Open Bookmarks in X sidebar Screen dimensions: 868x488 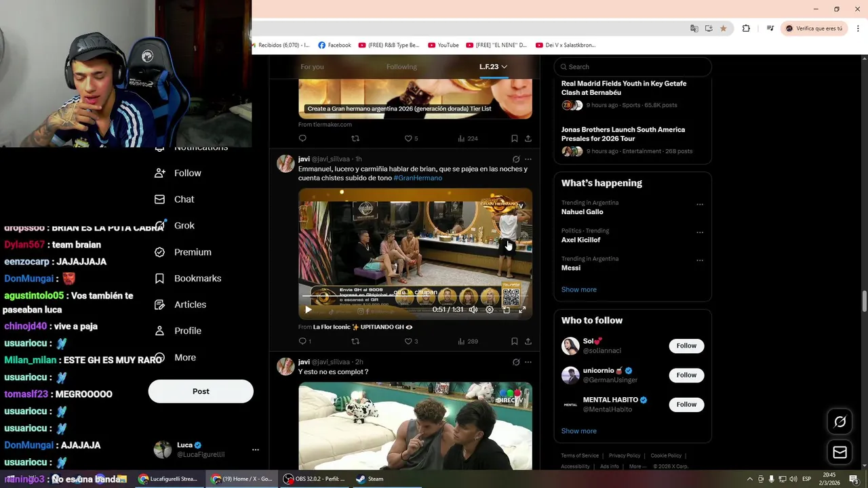pyautogui.click(x=188, y=278)
